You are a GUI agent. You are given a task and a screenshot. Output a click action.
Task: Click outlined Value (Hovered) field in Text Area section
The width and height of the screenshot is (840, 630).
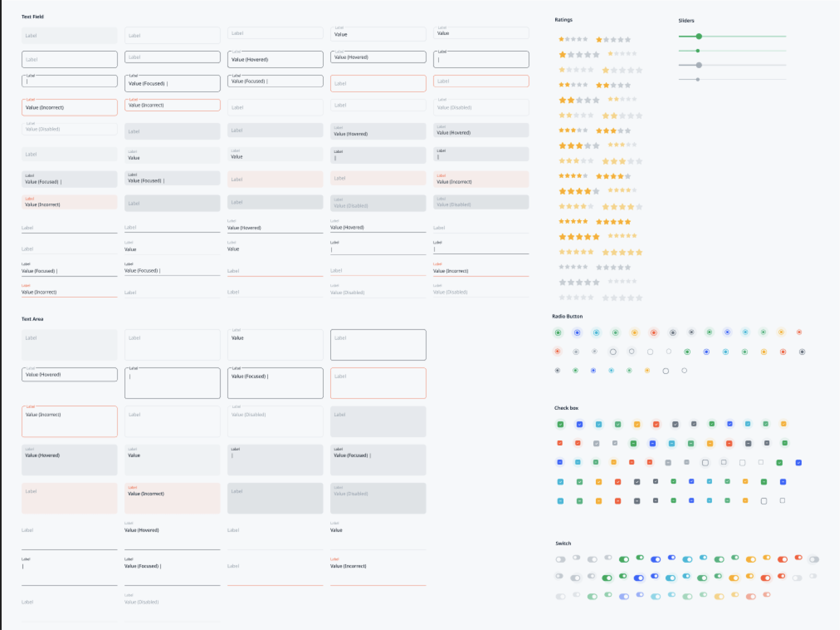(69, 374)
